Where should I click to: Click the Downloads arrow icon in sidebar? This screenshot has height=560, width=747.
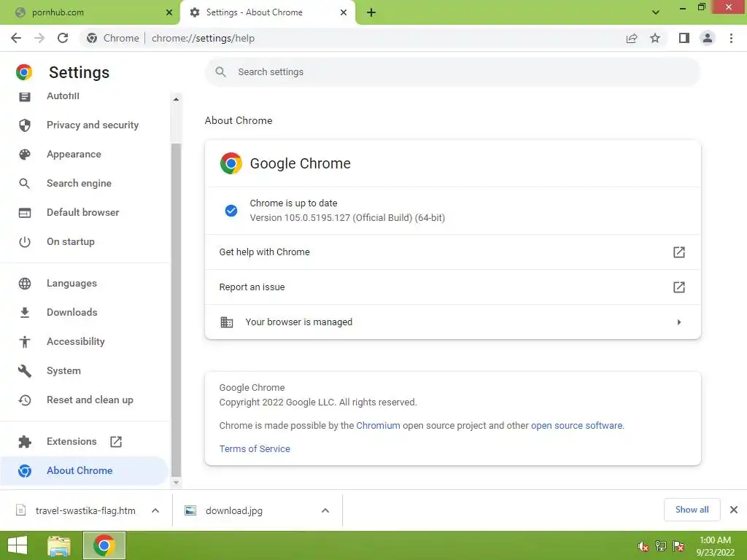click(25, 312)
